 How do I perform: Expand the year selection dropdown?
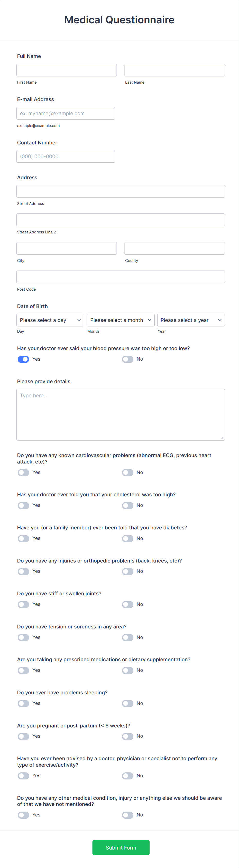tap(191, 320)
